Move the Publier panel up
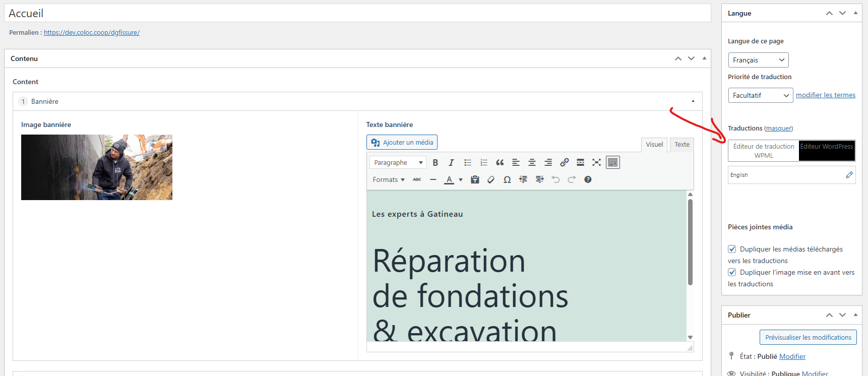 [x=829, y=315]
